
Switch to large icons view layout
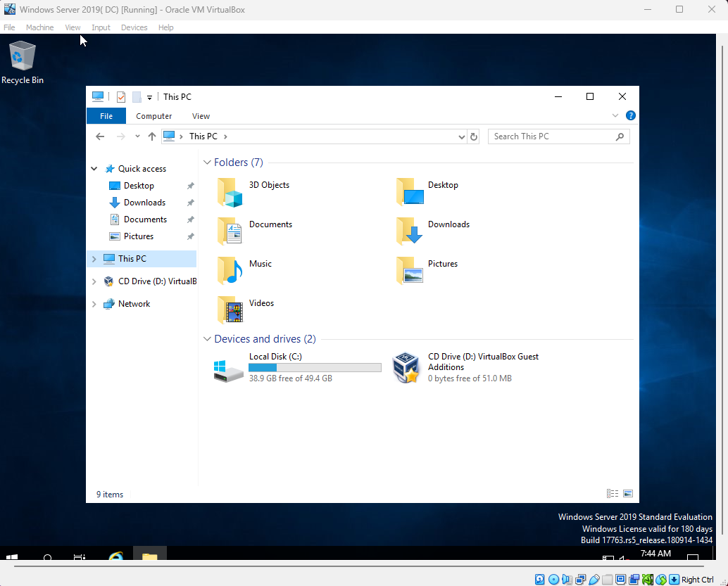[628, 494]
